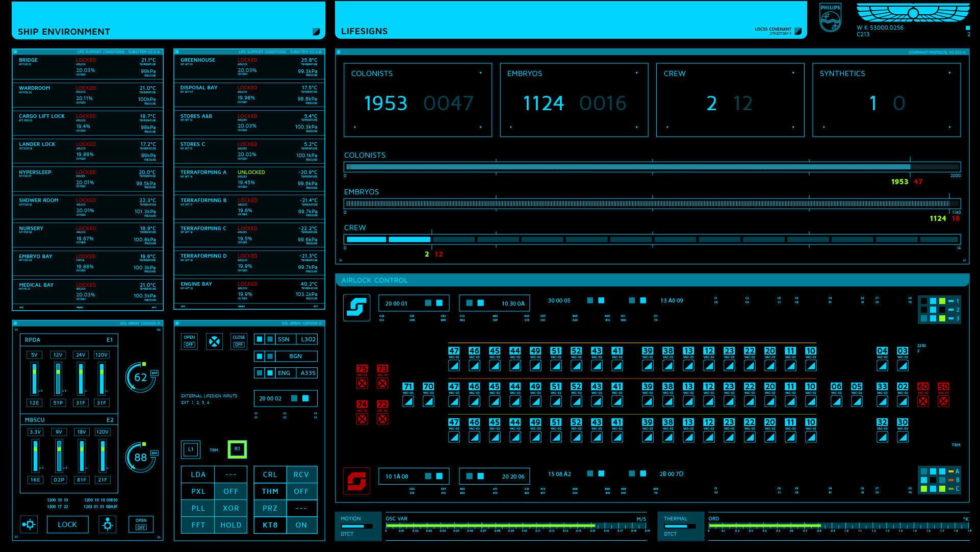The image size is (980, 552).
Task: Click the FFT button
Action: [198, 525]
